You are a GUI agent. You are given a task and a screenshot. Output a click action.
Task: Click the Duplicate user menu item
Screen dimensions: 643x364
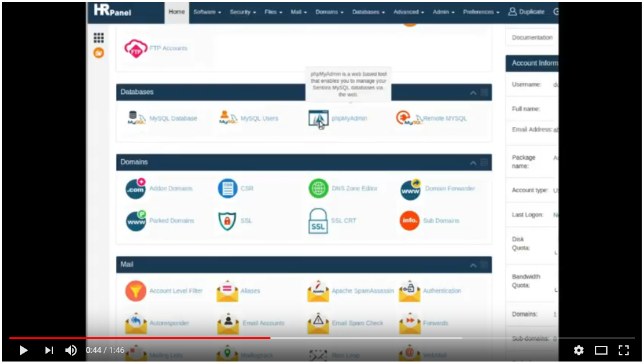click(x=526, y=12)
